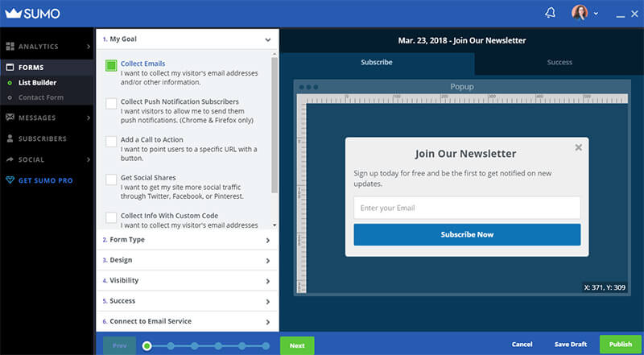Viewport: 644px width, 355px height.
Task: Expand the Connect to Email Service section
Action: (188, 321)
